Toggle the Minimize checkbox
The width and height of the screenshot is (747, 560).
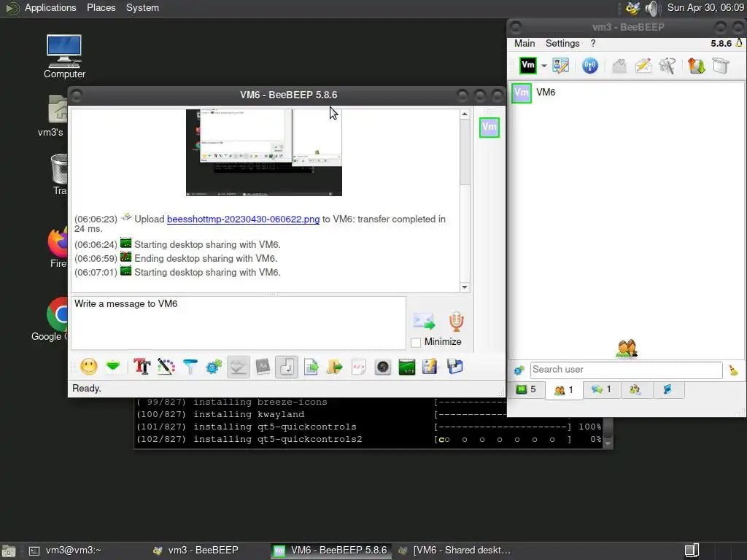[x=416, y=343]
